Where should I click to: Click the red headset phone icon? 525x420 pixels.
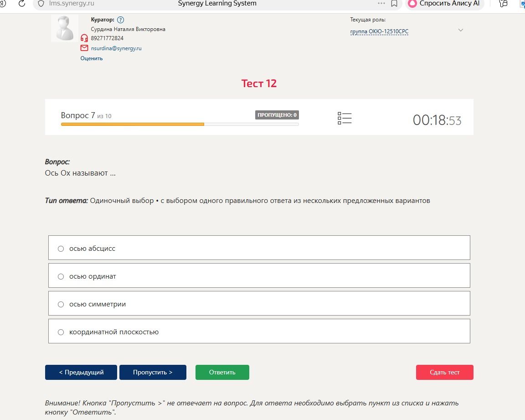84,38
